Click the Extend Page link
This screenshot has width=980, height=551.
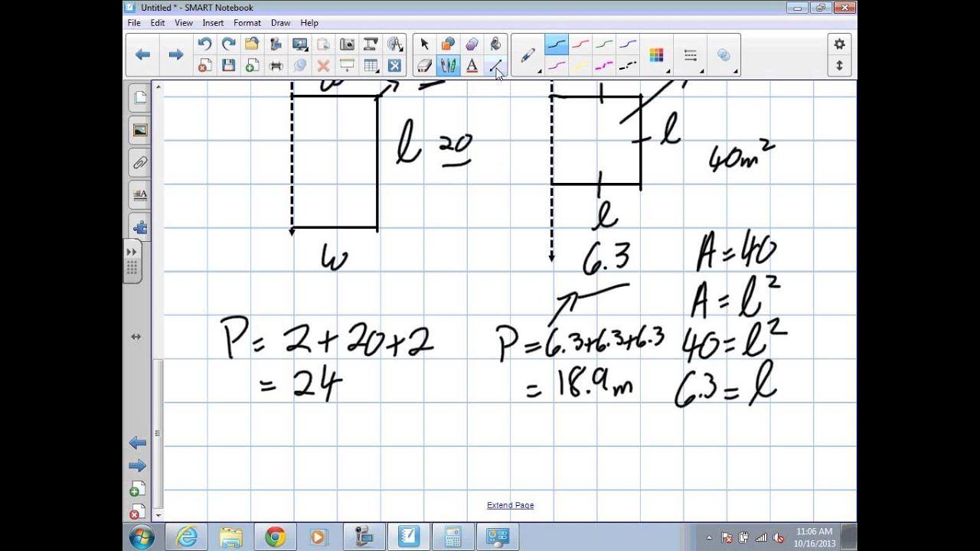click(510, 505)
